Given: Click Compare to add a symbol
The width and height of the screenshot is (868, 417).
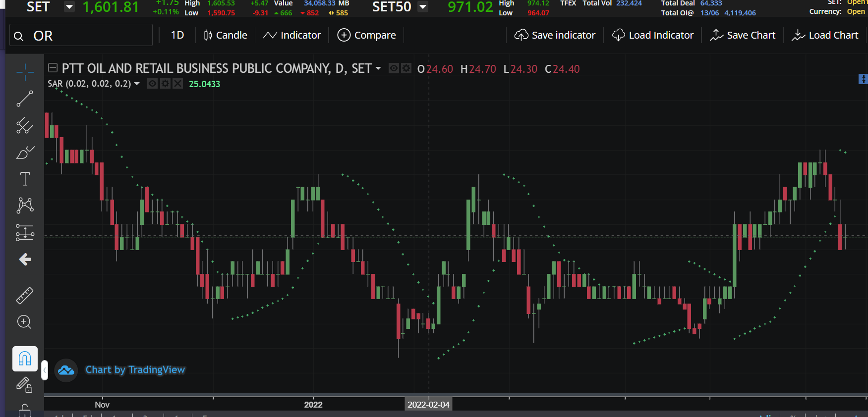Looking at the screenshot, I should pyautogui.click(x=366, y=35).
